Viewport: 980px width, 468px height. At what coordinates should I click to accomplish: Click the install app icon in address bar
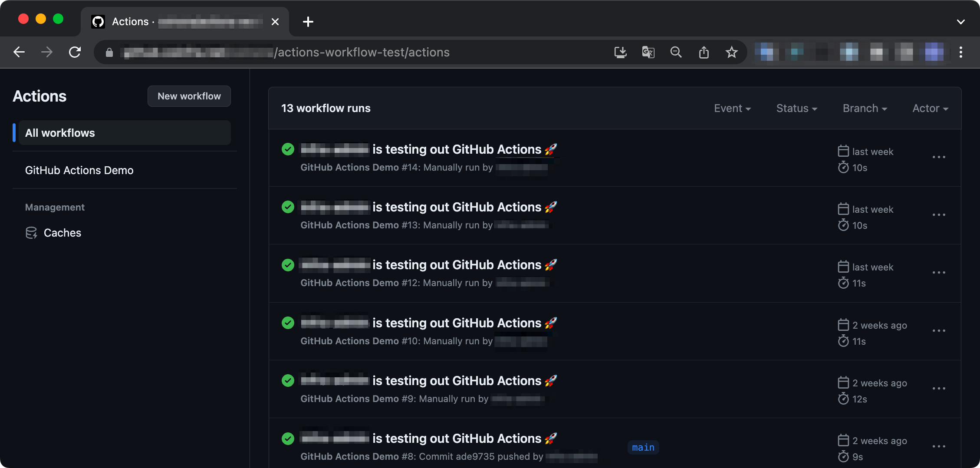620,52
